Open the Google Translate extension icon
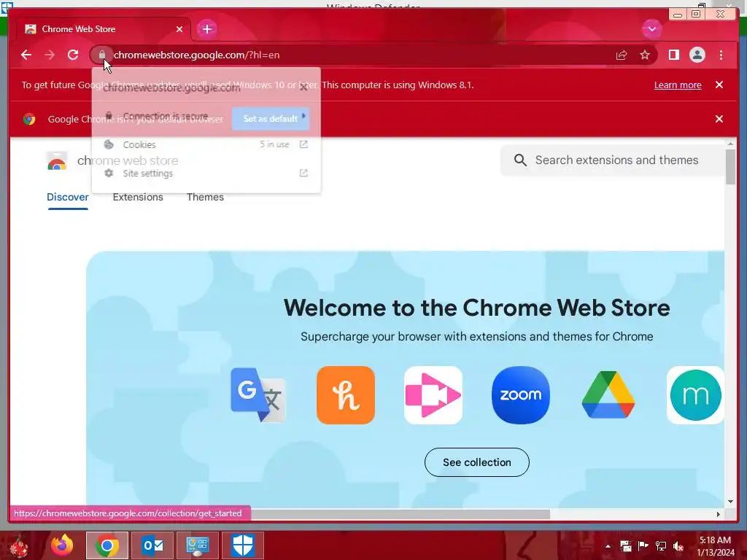 (x=258, y=394)
